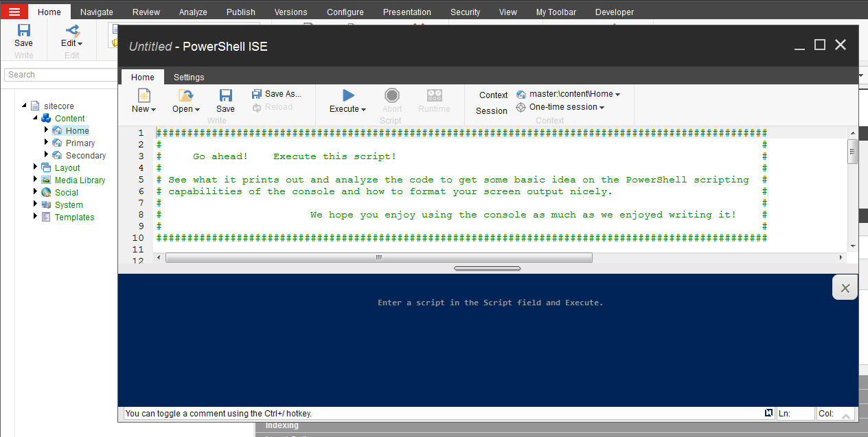This screenshot has width=868, height=437.
Task: Click the red hamburger menu button
Action: (x=14, y=12)
